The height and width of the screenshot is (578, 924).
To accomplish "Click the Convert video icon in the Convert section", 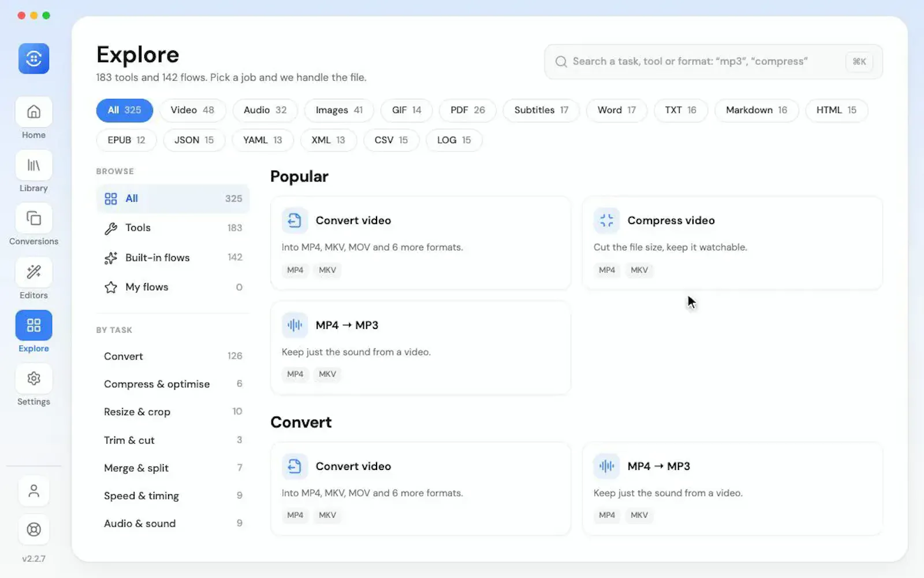I will coord(295,466).
